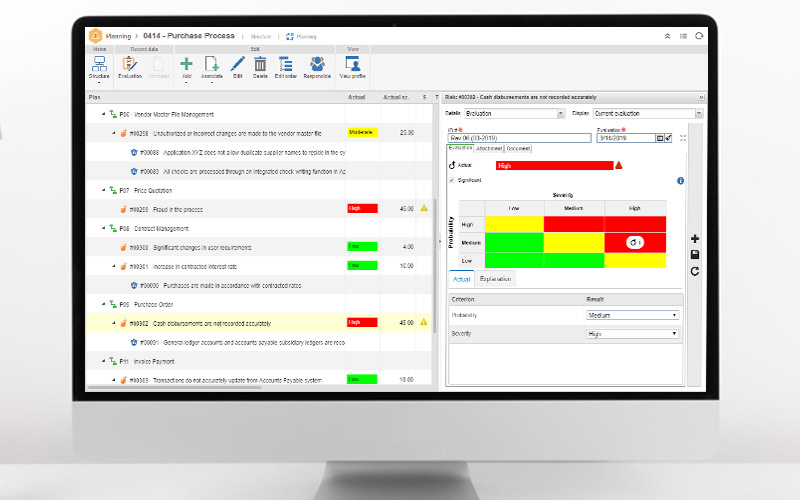The height and width of the screenshot is (500, 800).
Task: Click the Associate document icon
Action: 212,65
